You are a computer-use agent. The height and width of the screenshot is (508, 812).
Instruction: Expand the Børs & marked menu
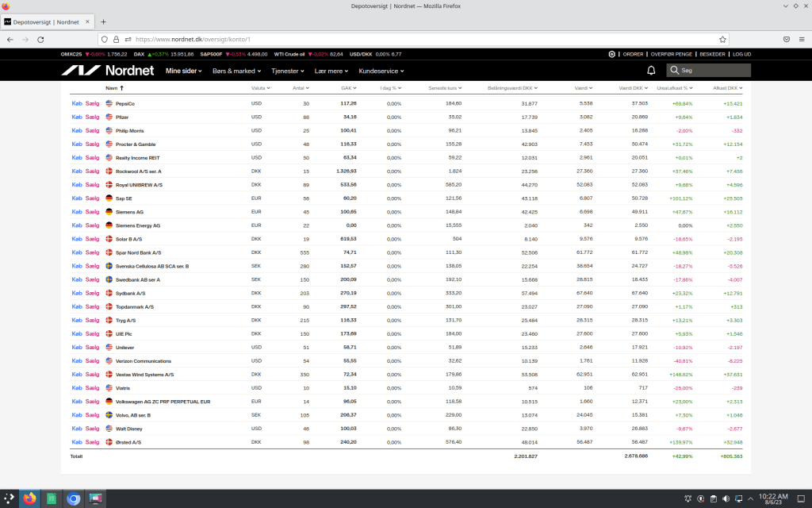[236, 71]
